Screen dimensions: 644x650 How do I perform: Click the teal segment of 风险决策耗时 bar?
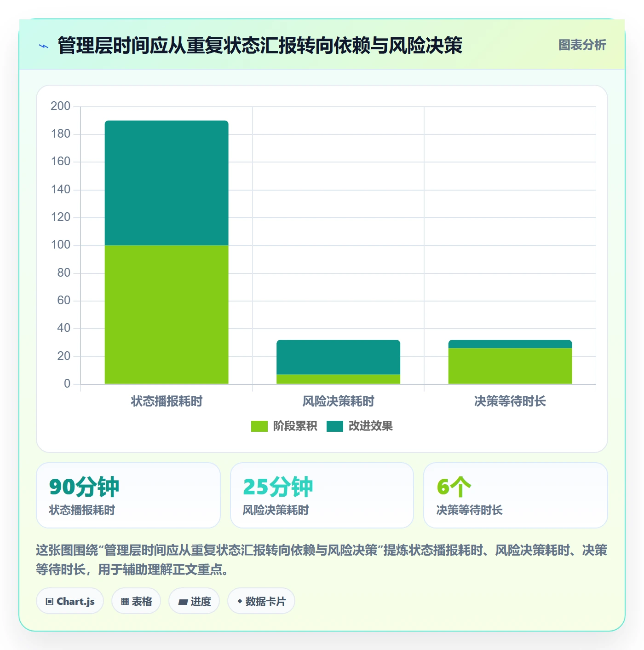tap(338, 357)
